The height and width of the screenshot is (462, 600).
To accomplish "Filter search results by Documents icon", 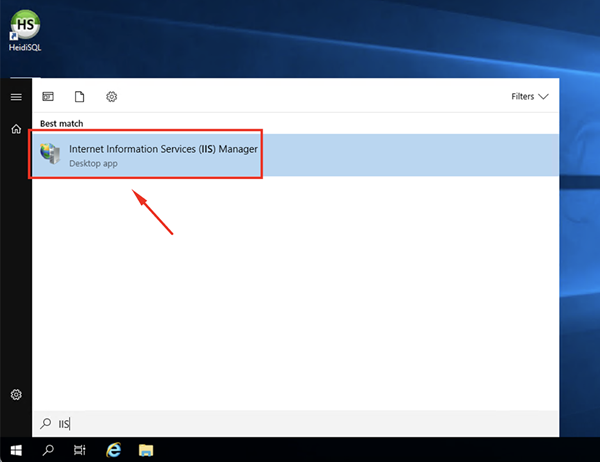I will pyautogui.click(x=80, y=96).
